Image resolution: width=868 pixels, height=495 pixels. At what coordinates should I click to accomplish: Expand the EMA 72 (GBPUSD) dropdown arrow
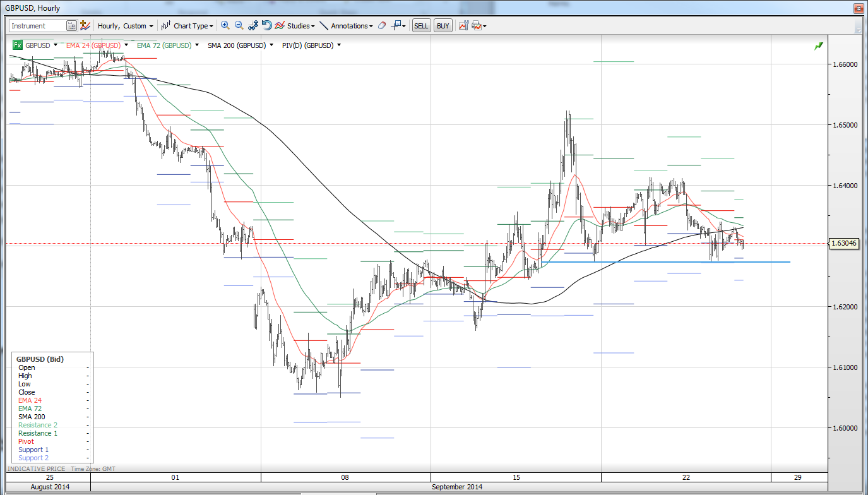pyautogui.click(x=197, y=45)
